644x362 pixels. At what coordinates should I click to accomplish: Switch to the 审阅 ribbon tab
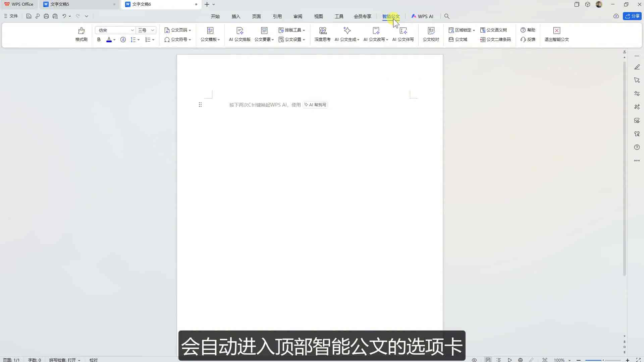point(298,16)
